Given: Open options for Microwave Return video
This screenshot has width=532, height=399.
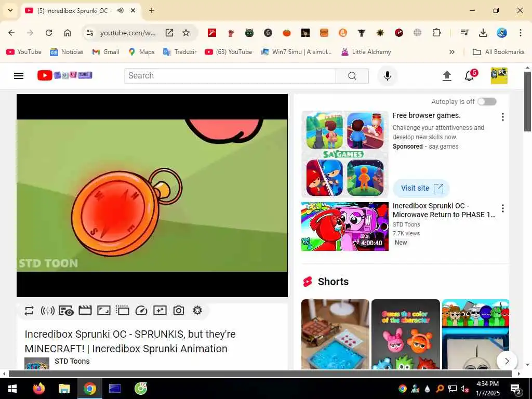Looking at the screenshot, I should (x=503, y=208).
